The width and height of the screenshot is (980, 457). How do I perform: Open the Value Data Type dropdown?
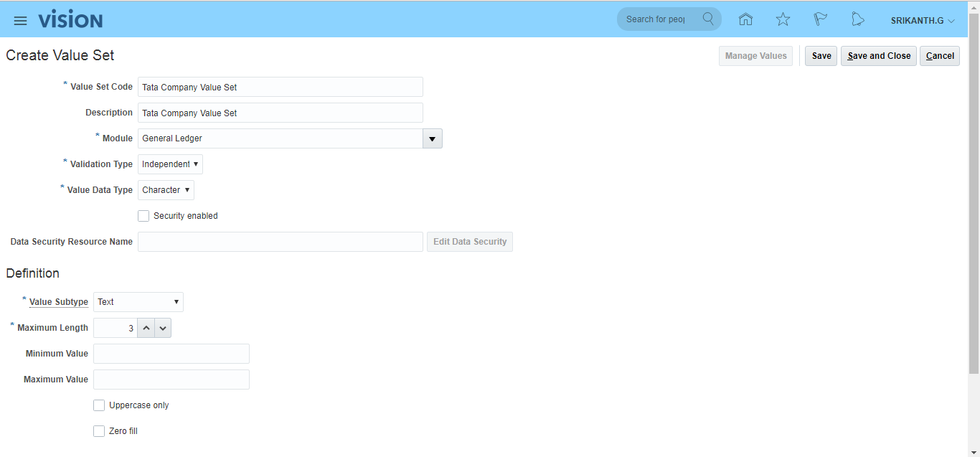[166, 190]
